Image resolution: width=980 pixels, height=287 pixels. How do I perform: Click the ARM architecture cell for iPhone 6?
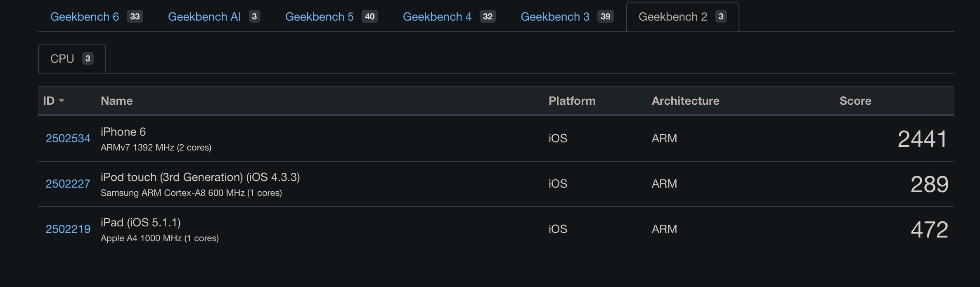(664, 139)
